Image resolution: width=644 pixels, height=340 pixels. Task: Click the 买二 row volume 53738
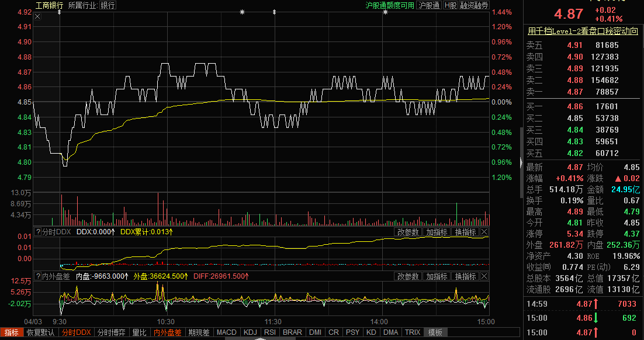pyautogui.click(x=607, y=118)
